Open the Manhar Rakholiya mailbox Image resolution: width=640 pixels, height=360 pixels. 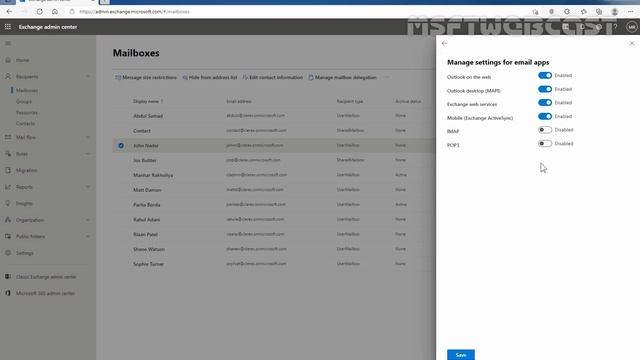tap(153, 175)
